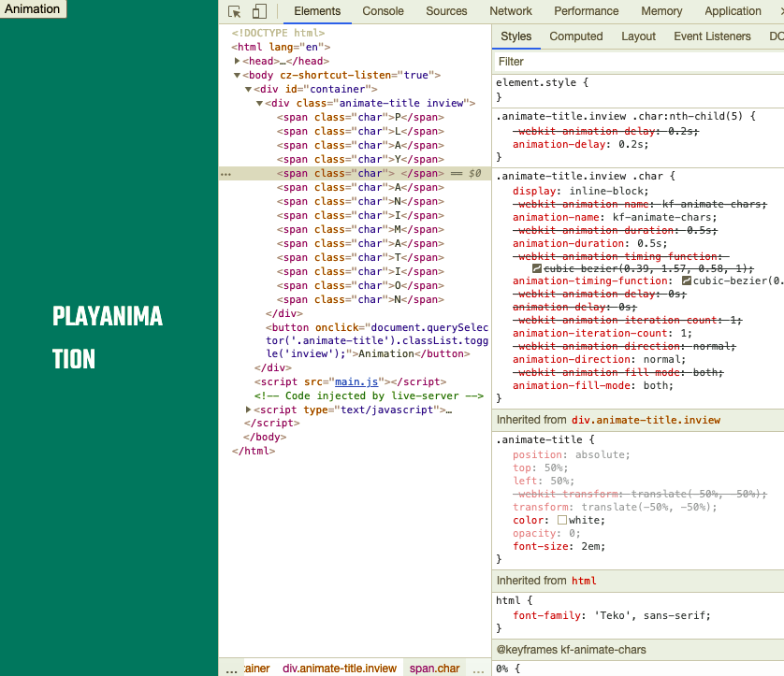Select the Styles sidebar tab
Screen dimensions: 784x676
[516, 36]
